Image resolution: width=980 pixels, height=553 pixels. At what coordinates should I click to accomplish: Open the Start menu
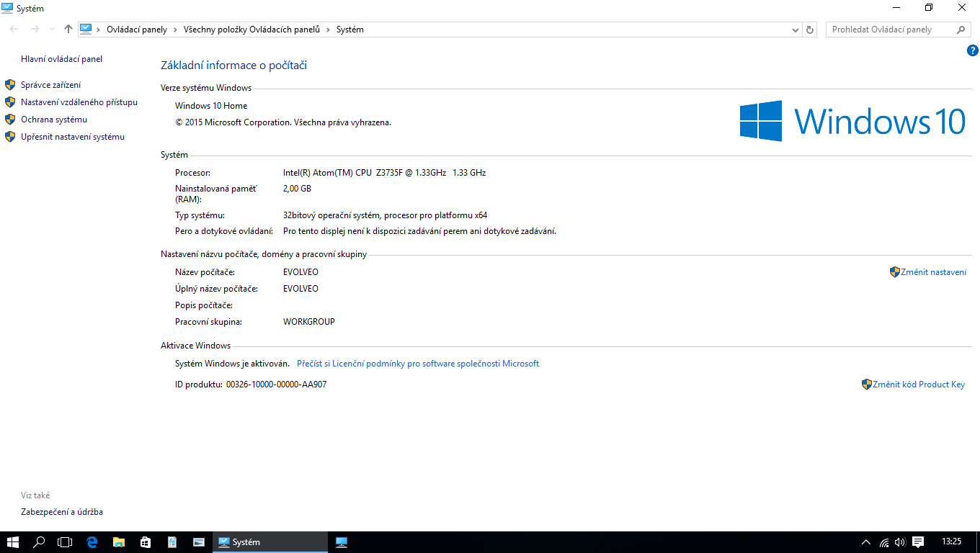click(x=13, y=542)
